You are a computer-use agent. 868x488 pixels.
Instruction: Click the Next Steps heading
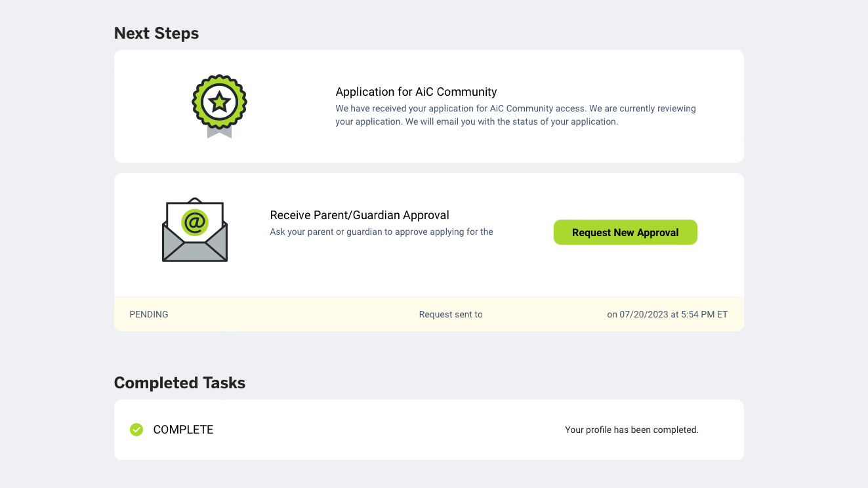156,33
